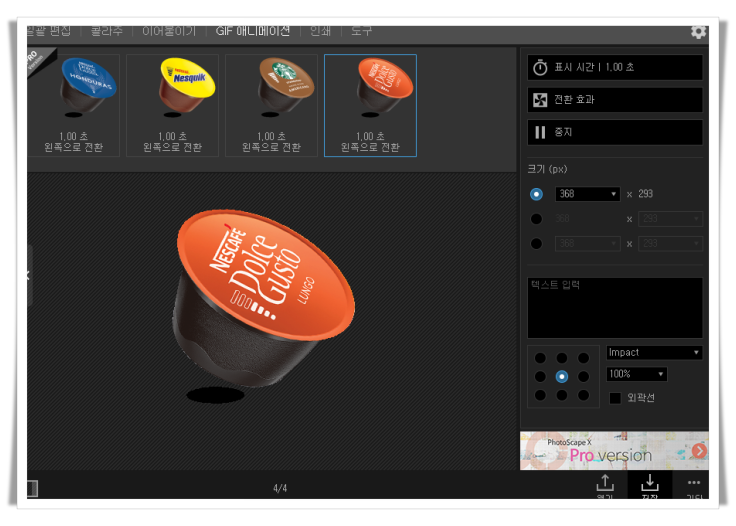This screenshot has width=736, height=526.
Task: Click the stopwatch display time icon
Action: coord(540,68)
